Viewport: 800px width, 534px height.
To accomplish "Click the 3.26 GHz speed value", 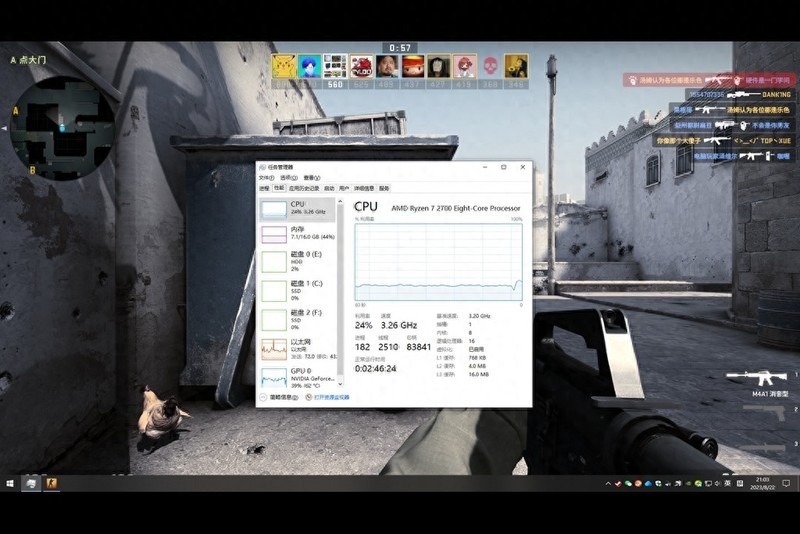I will (398, 325).
